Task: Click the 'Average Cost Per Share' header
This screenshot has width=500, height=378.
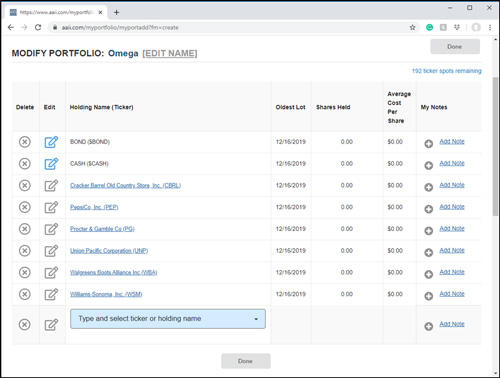Action: click(399, 107)
